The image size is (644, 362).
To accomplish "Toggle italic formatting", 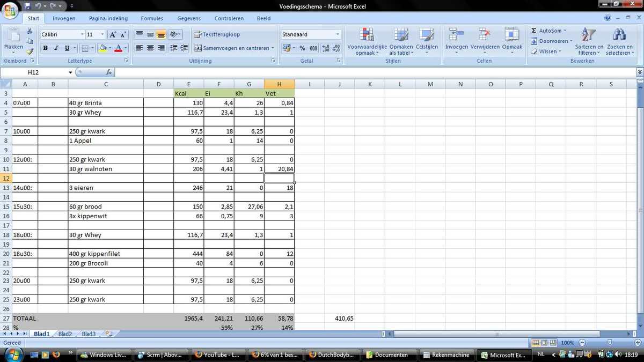I will 56,48.
